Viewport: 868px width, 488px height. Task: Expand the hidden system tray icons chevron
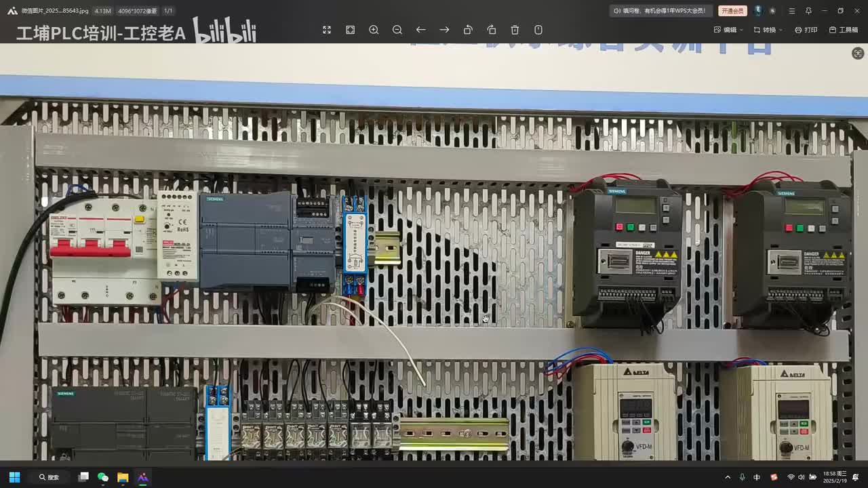(x=728, y=477)
